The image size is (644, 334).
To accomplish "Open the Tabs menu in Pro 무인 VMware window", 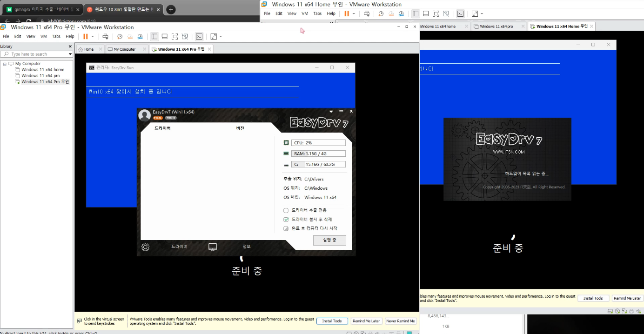I will pos(56,36).
